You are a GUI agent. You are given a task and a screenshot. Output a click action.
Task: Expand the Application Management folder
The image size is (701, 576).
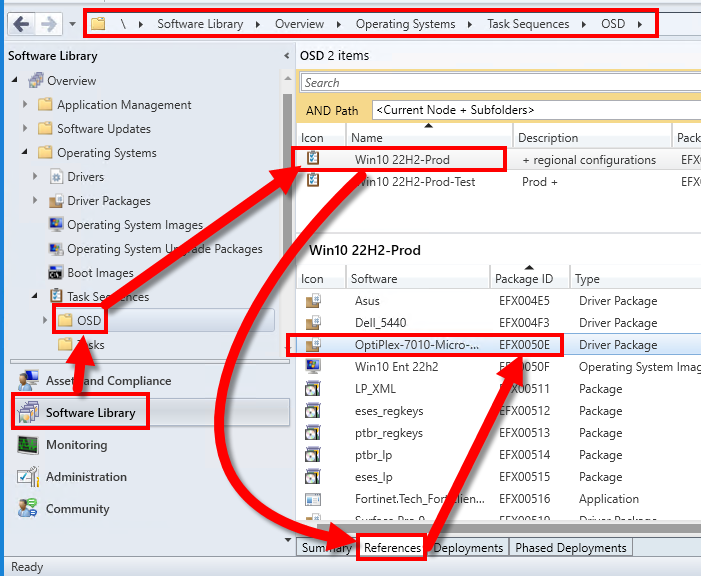(25, 104)
